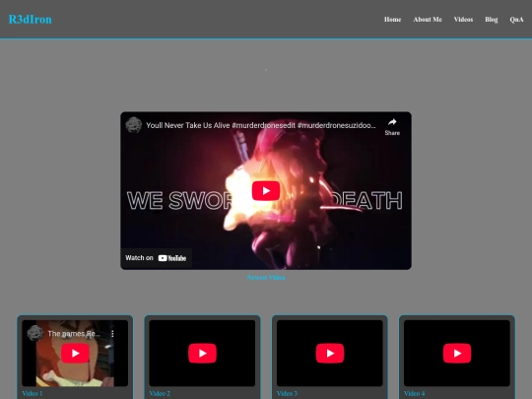The width and height of the screenshot is (532, 399).
Task: Click the R3dIron site logo
Action: tap(31, 20)
